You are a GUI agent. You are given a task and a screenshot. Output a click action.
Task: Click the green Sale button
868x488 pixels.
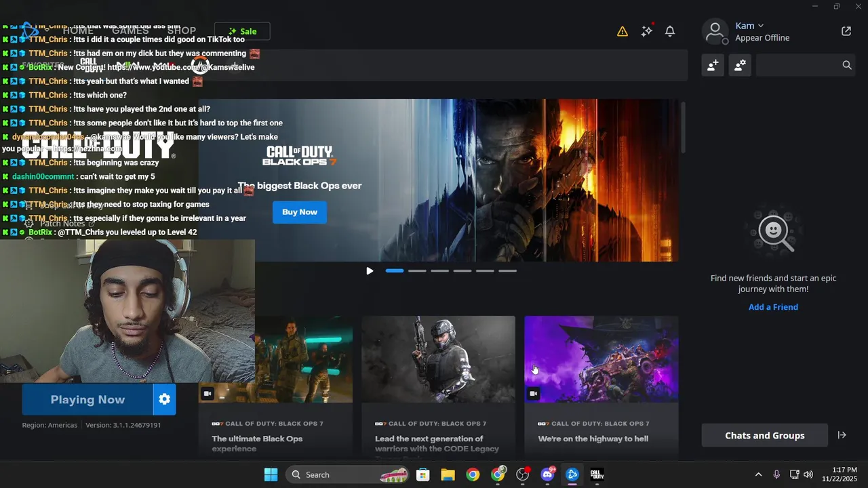[242, 31]
